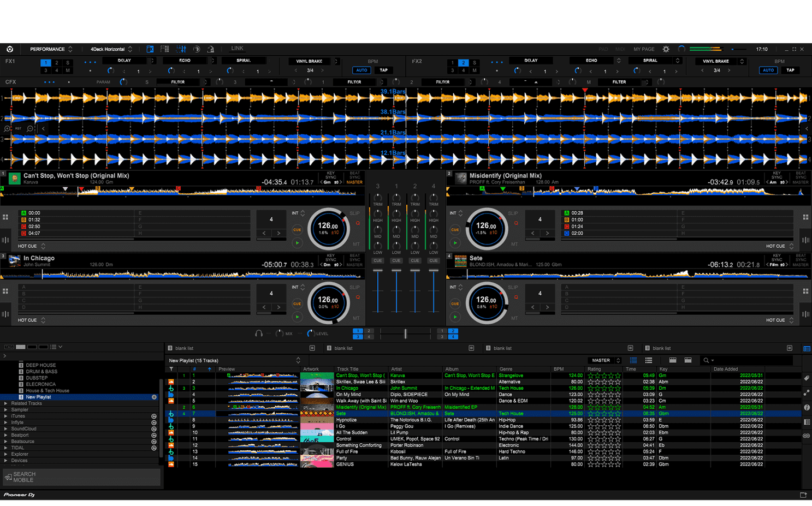
Task: Toggle SLIP mode on the Misidentify deck
Action: pos(512,213)
